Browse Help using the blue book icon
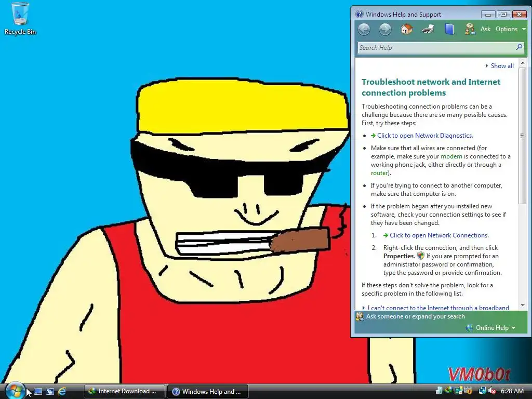 [449, 29]
